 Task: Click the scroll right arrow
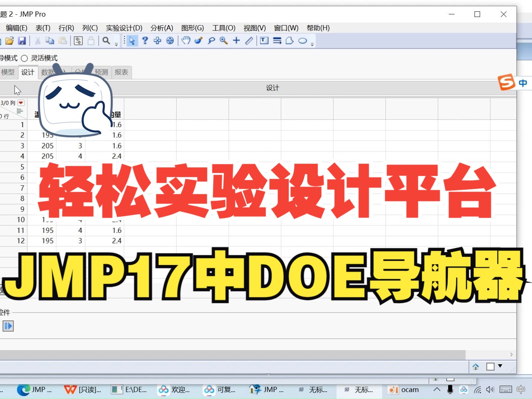point(511,355)
